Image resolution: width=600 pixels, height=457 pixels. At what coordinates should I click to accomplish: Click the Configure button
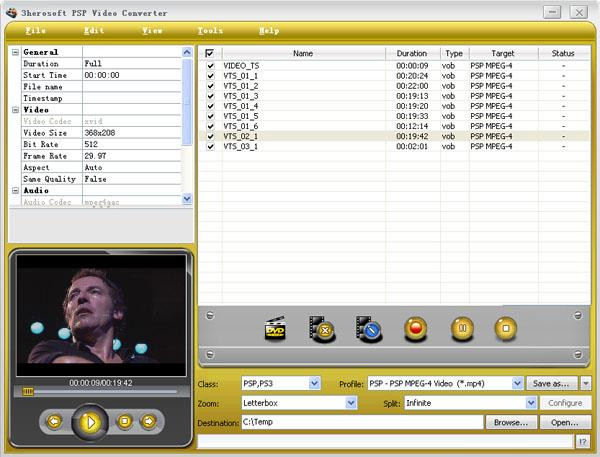[565, 403]
